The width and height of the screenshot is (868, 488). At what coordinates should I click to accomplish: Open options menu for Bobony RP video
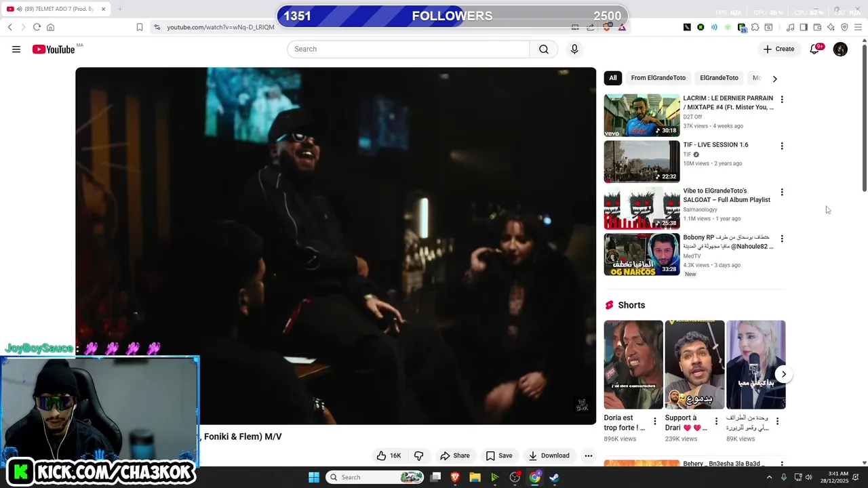point(782,239)
